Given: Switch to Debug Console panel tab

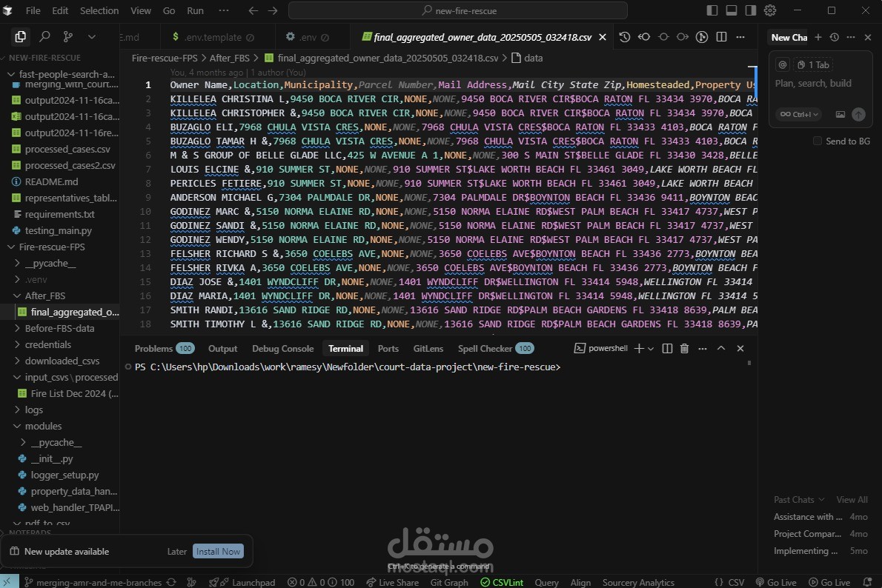Looking at the screenshot, I should coord(283,349).
